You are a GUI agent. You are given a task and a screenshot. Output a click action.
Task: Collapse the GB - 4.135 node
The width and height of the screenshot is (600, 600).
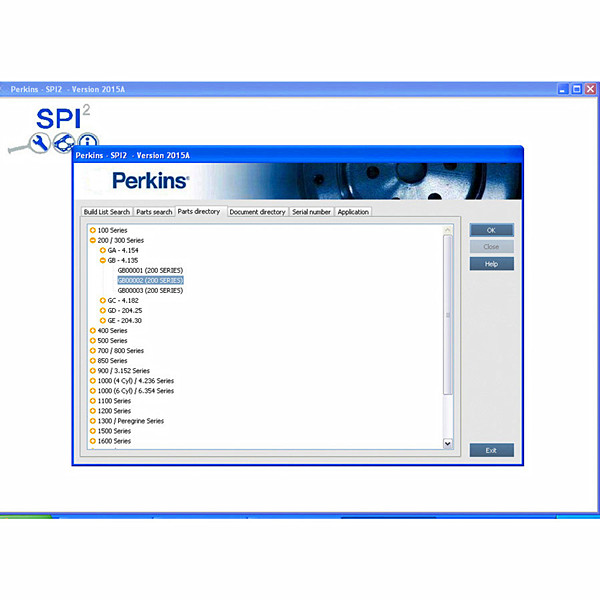[102, 260]
